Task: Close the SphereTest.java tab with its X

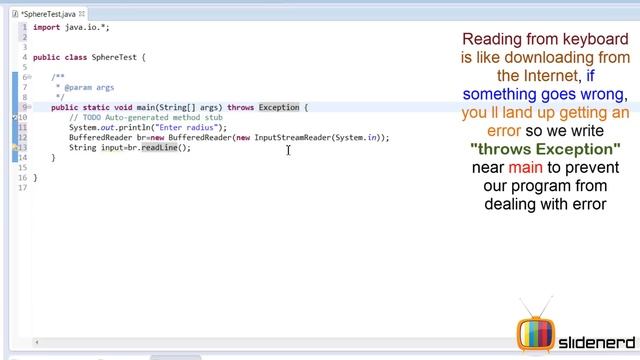Action: tap(82, 13)
